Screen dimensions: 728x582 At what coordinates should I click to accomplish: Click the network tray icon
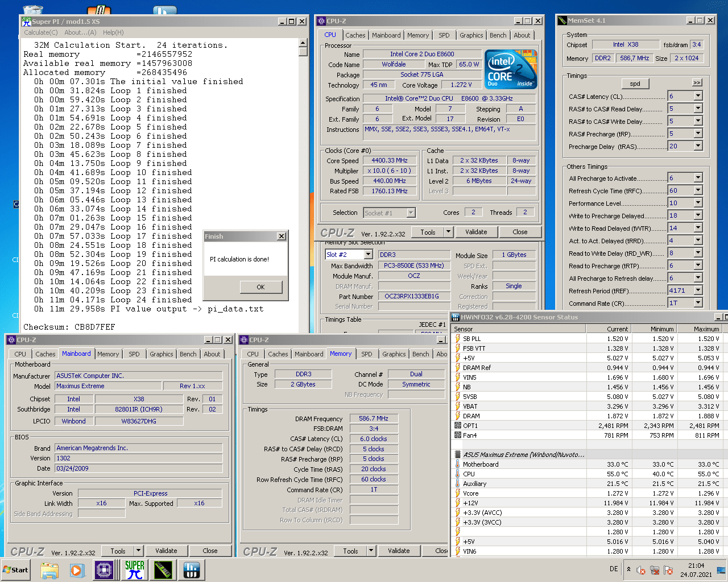(x=655, y=570)
